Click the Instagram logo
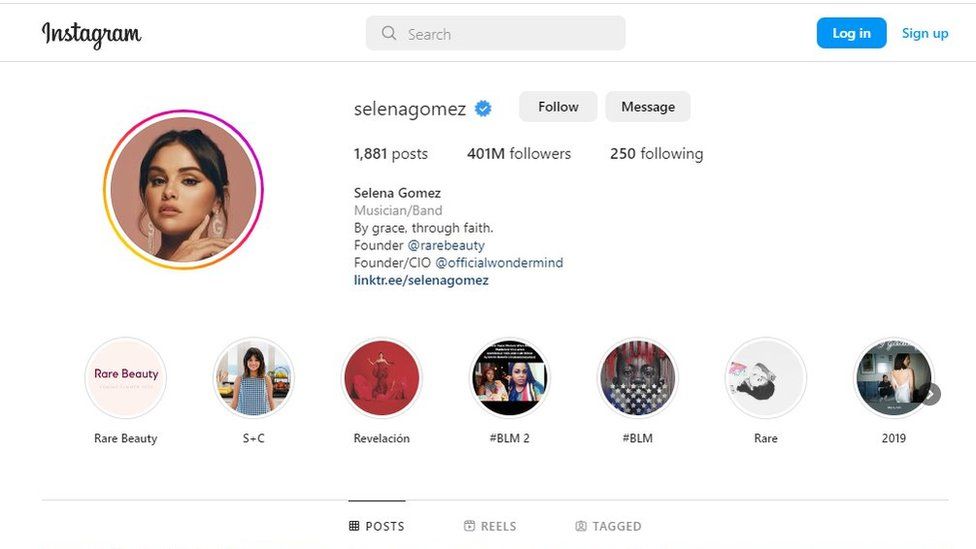 coord(91,34)
